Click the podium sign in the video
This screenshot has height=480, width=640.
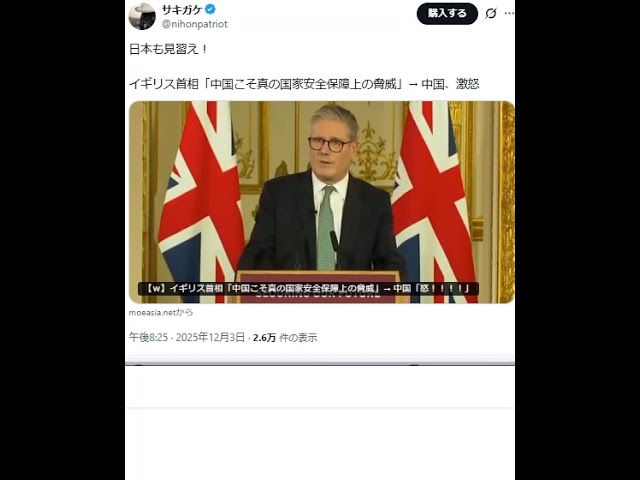click(318, 287)
